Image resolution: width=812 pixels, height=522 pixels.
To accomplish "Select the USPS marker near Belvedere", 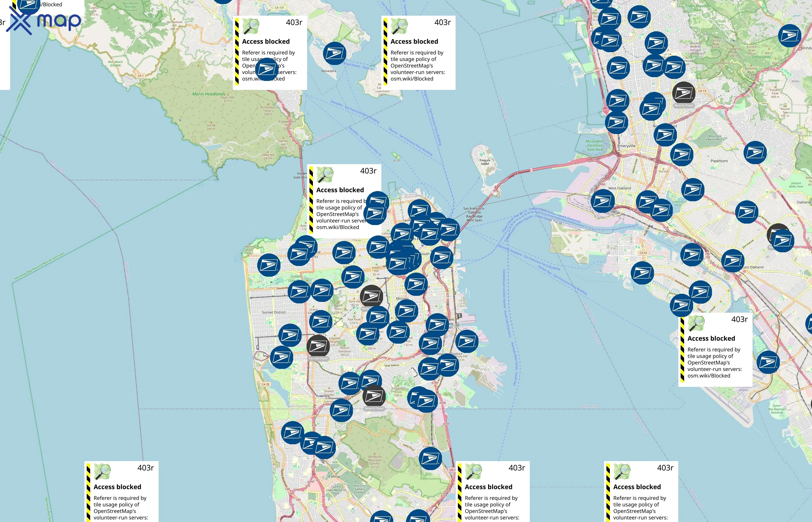I will (334, 54).
